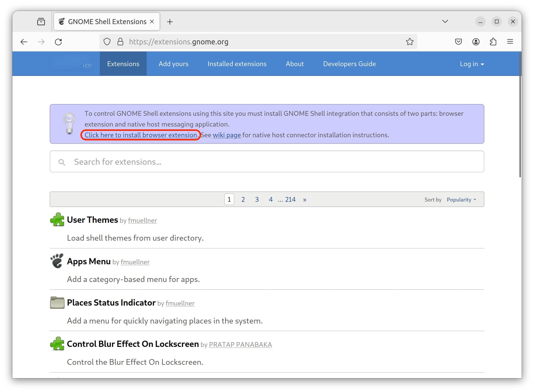Click the page vertical scrollbar thumb

click(x=520, y=115)
